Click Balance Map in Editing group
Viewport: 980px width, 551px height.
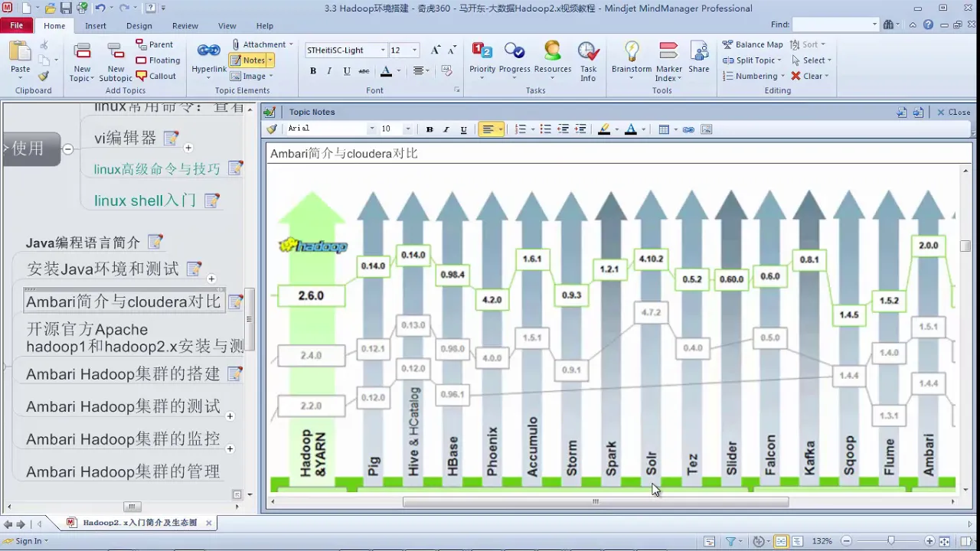click(x=753, y=44)
